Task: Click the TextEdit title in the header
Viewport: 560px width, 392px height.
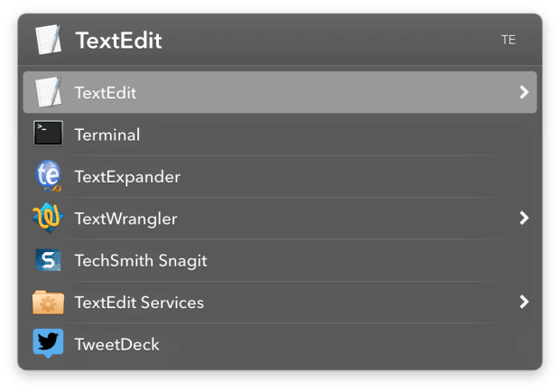Action: tap(118, 41)
